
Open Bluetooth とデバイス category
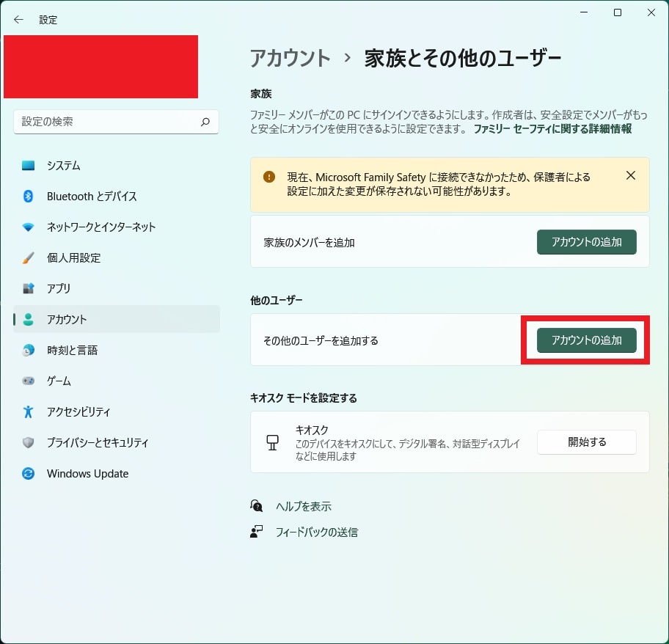coord(117,196)
